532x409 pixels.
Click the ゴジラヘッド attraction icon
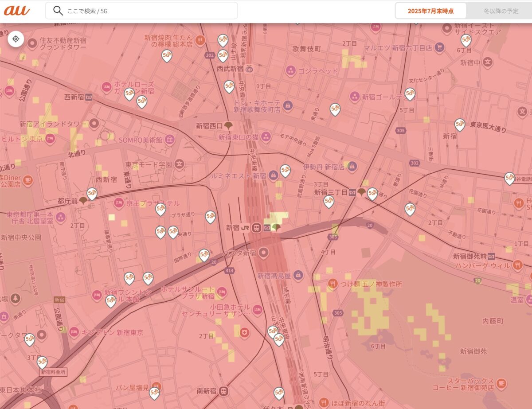290,70
